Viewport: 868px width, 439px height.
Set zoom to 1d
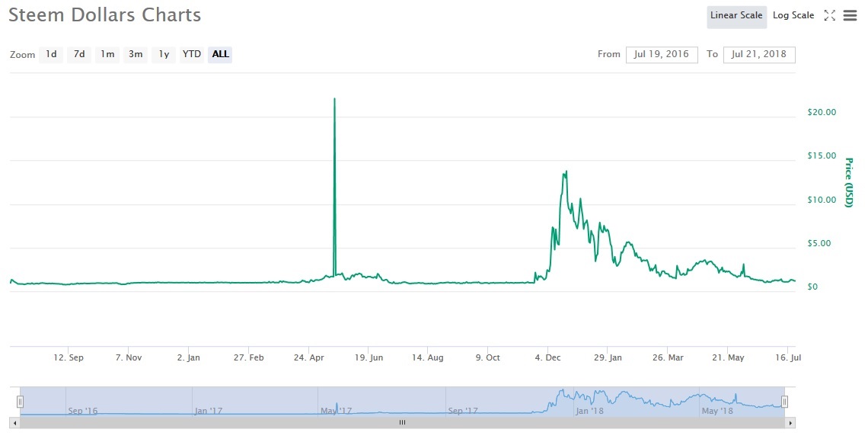point(51,54)
